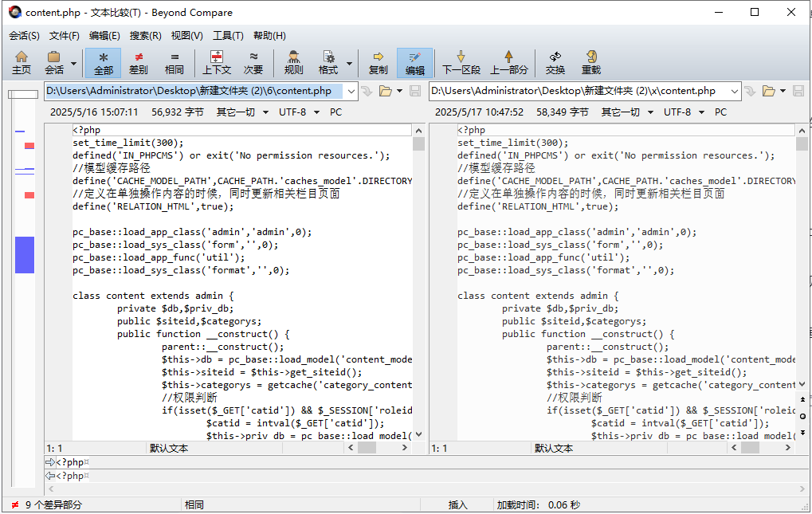Expand the 格式 dropdown arrow
Viewport: 812px width, 514px height.
pyautogui.click(x=350, y=63)
